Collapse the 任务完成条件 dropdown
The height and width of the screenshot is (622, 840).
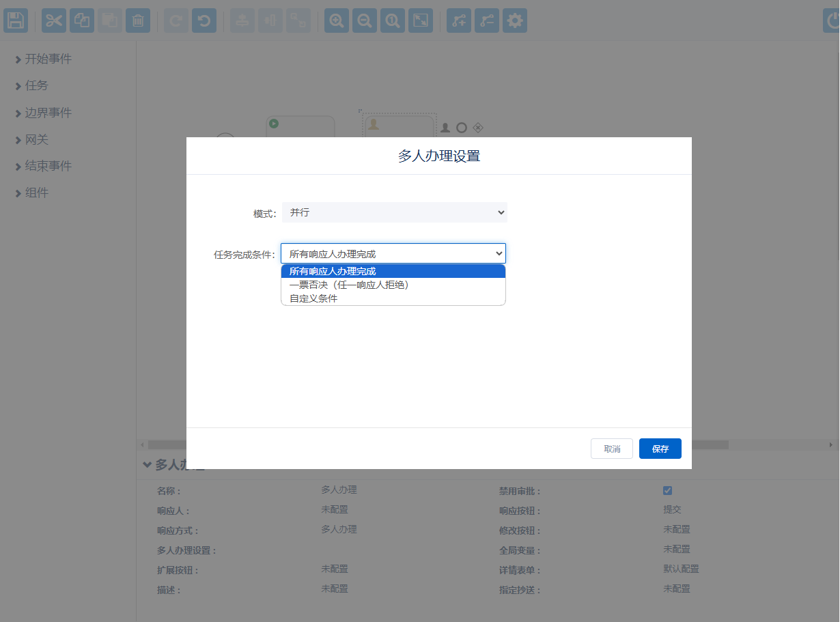[393, 253]
